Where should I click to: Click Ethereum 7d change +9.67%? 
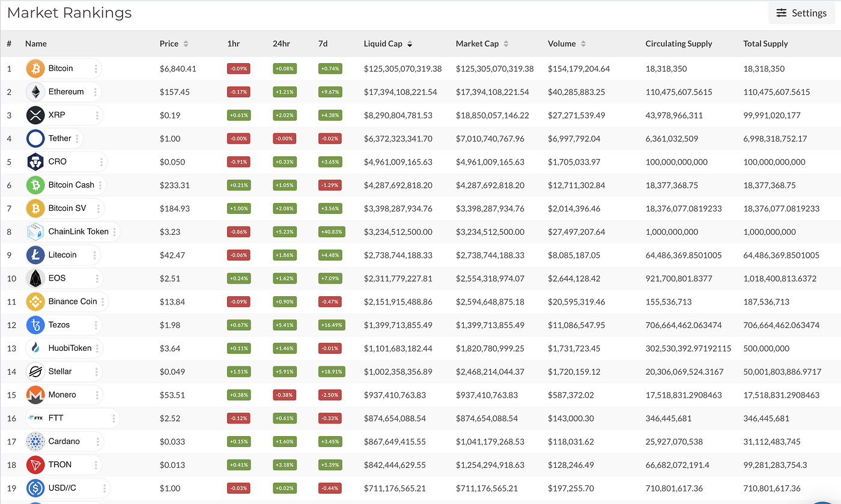tap(330, 92)
